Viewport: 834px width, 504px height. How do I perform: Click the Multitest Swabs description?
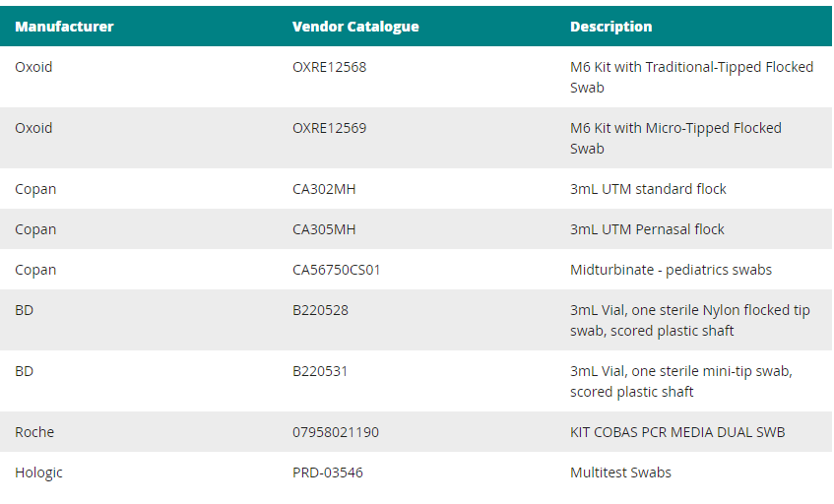(620, 472)
